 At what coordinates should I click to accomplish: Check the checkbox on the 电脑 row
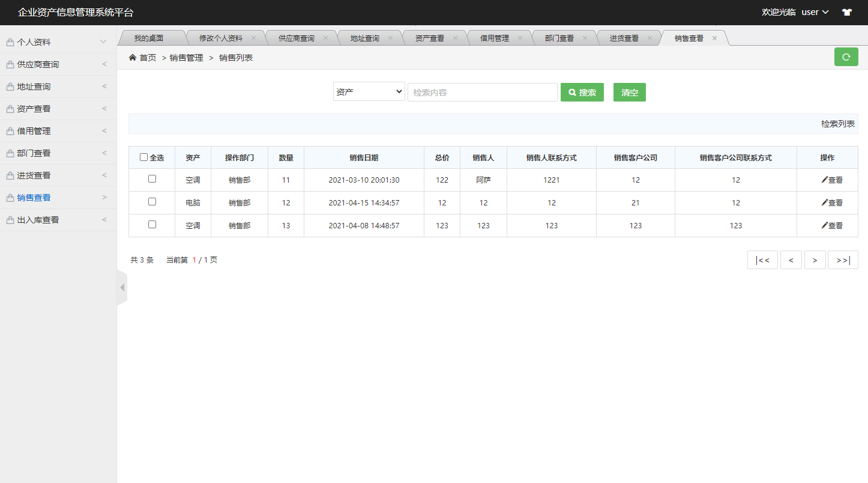click(152, 202)
